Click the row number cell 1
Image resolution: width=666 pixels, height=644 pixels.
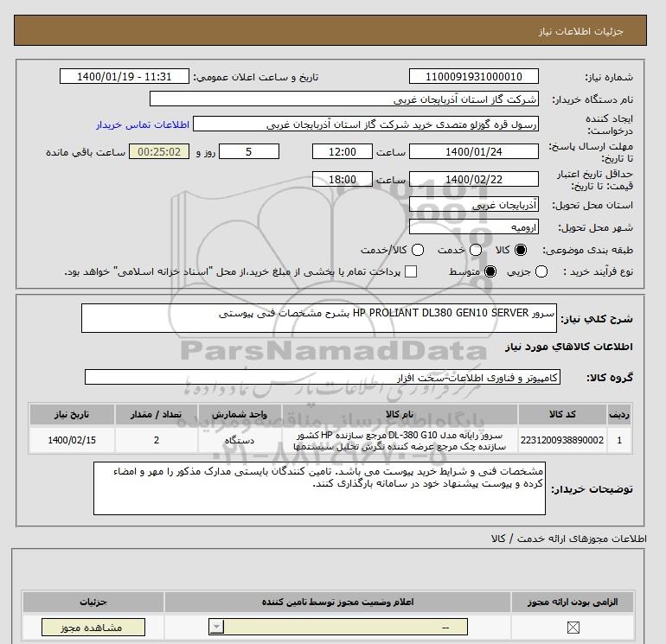(619, 440)
